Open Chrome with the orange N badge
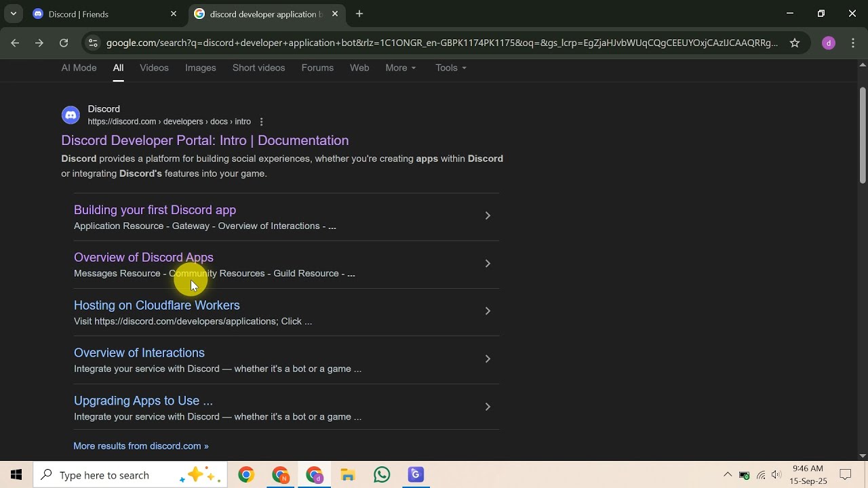The image size is (868, 488). [x=280, y=475]
